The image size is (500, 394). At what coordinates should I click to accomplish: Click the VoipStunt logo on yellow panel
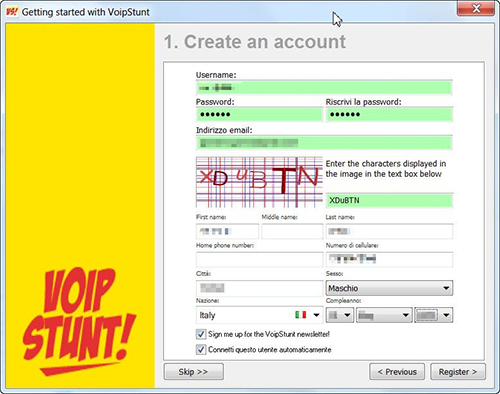click(79, 321)
